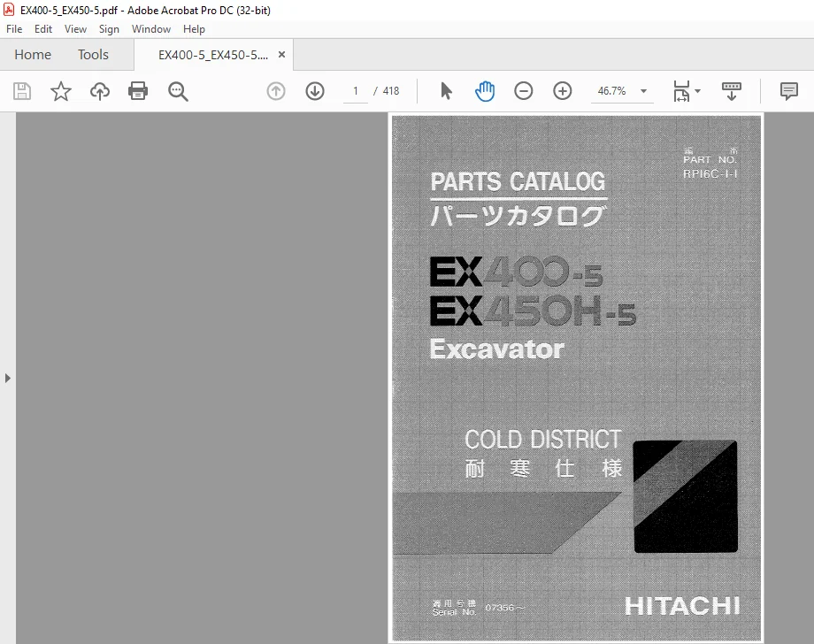
Task: Print the document using the printer icon
Action: [x=138, y=91]
